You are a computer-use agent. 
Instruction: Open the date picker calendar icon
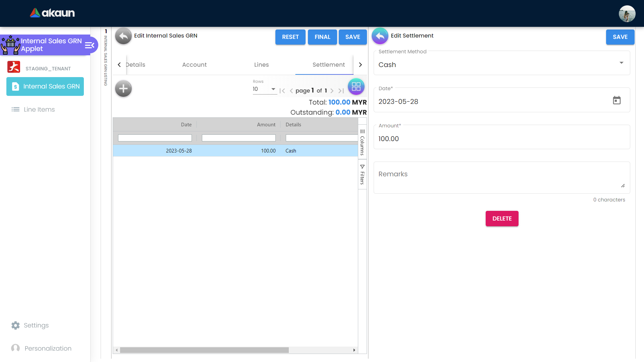616,101
